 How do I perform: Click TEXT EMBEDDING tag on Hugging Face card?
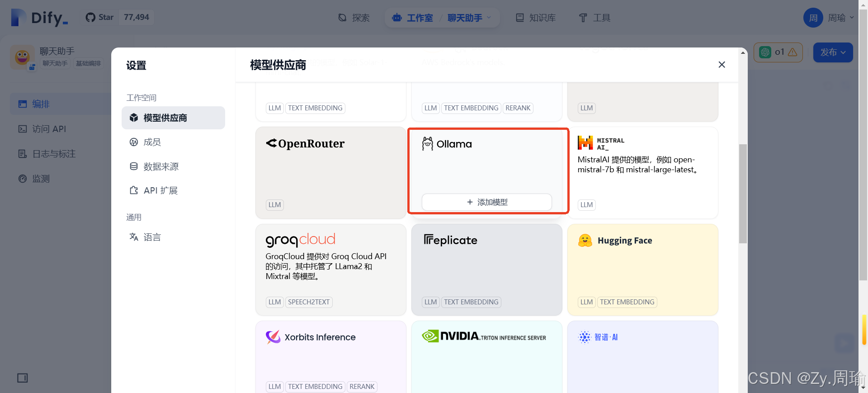pos(627,302)
